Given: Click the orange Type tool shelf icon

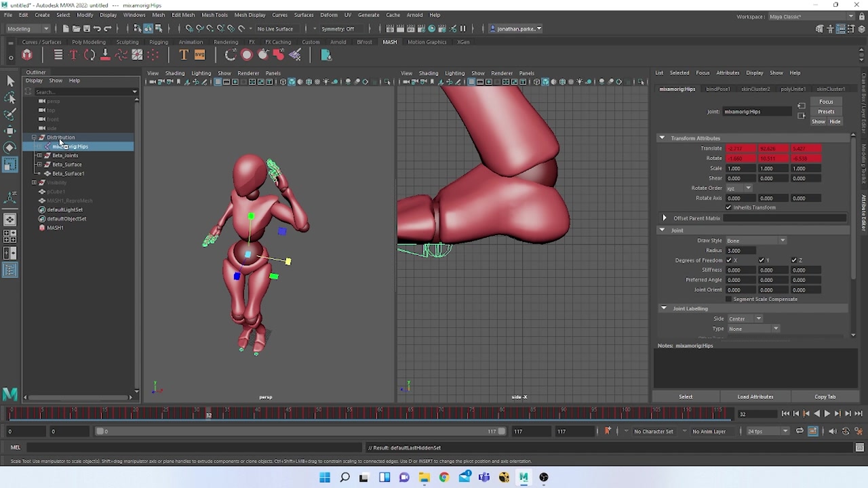Looking at the screenshot, I should (x=183, y=55).
